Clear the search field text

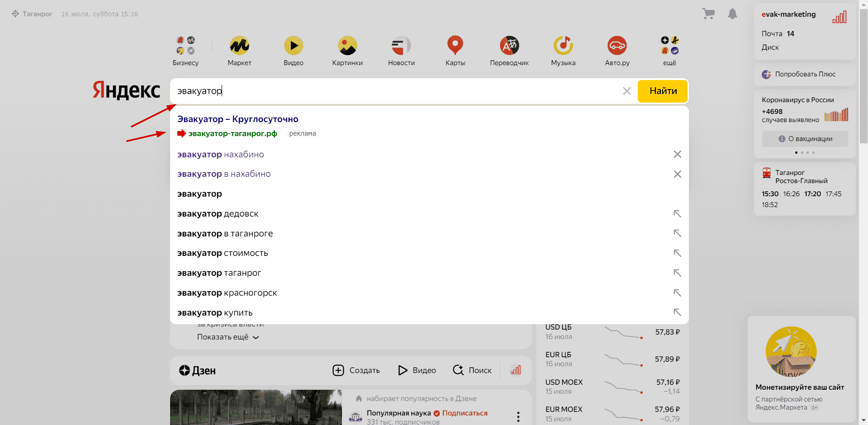click(x=626, y=91)
